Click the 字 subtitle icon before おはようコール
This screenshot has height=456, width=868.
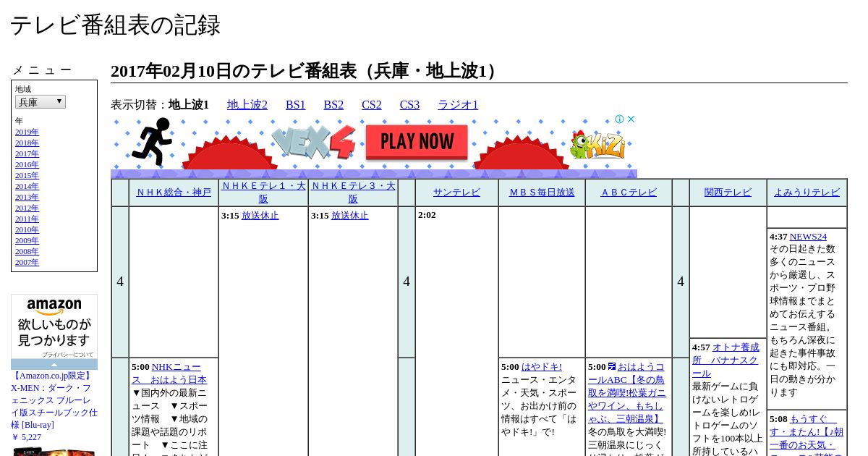[x=612, y=366]
